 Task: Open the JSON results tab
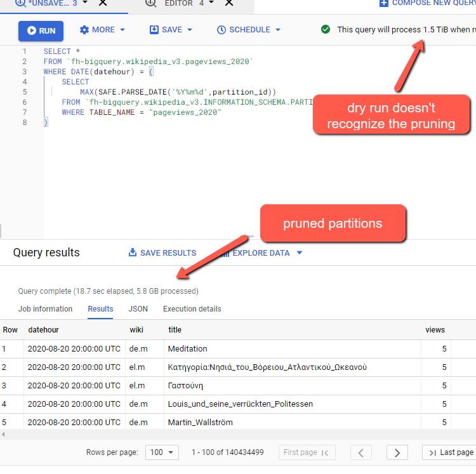click(x=138, y=309)
